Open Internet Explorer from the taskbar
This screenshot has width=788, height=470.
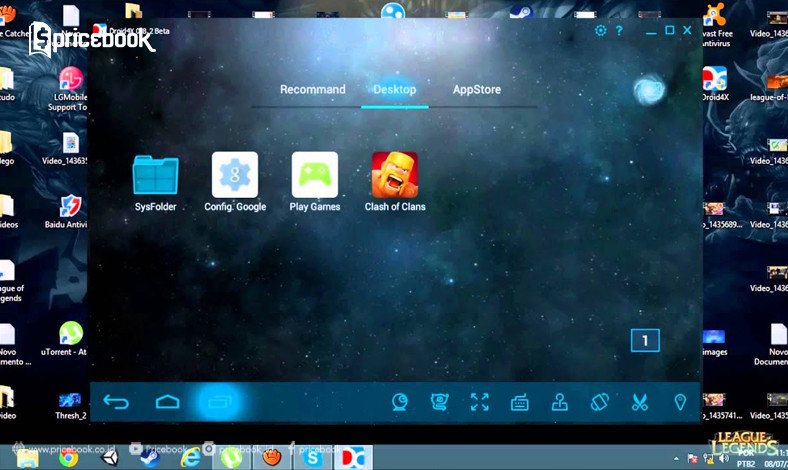click(x=190, y=457)
